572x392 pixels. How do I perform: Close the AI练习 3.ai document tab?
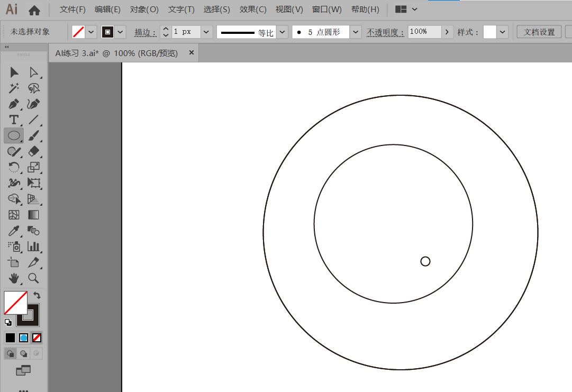point(191,53)
